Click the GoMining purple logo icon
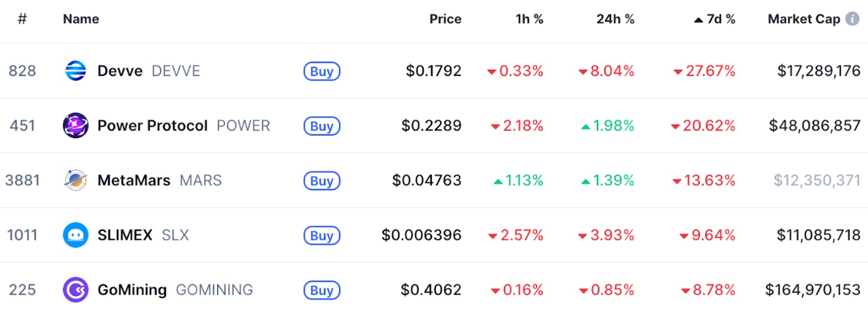 pos(75,290)
